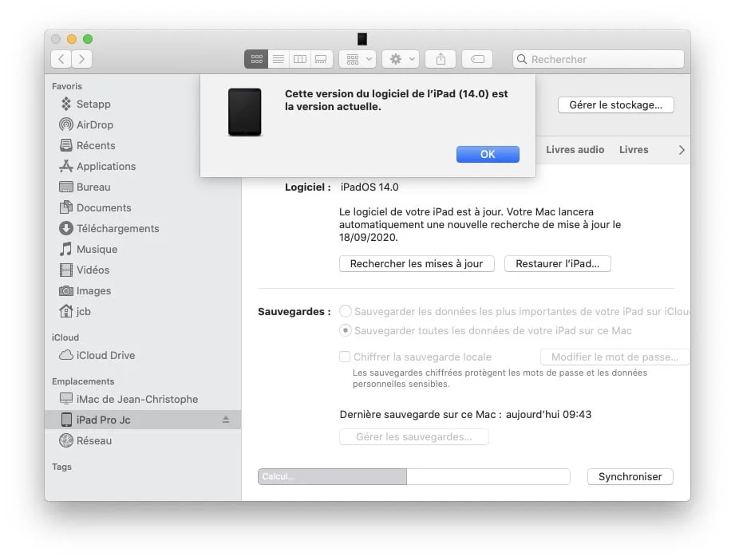
Task: Click the Edit Tags toolbar button
Action: tap(477, 59)
